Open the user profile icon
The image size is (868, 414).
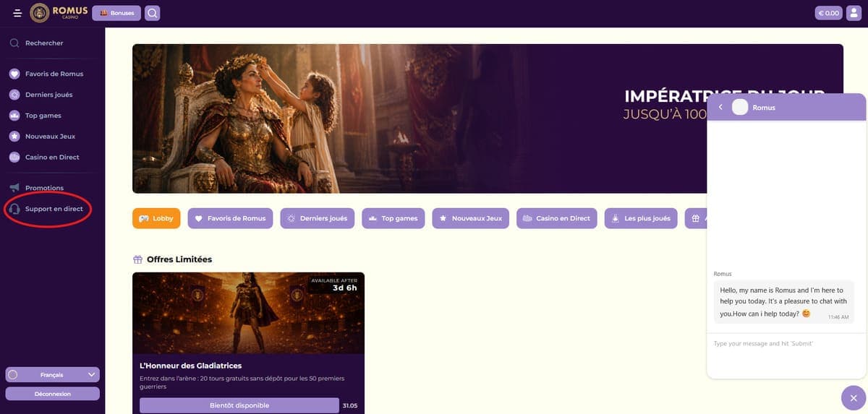tap(854, 13)
